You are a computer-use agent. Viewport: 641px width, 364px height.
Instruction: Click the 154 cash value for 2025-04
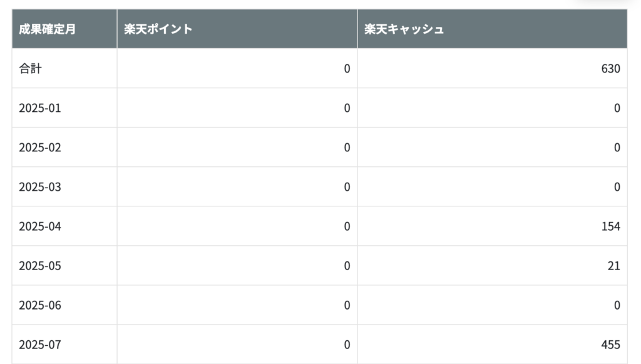pyautogui.click(x=611, y=226)
